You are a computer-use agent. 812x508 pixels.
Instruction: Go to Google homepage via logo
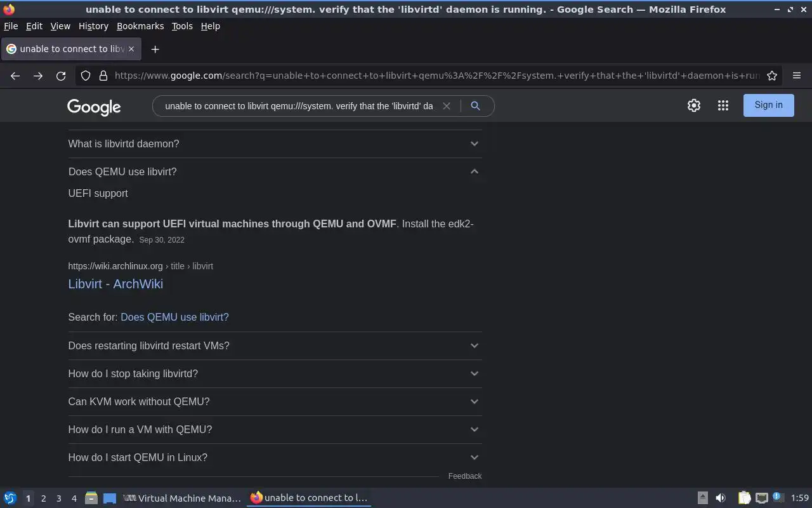pyautogui.click(x=94, y=107)
